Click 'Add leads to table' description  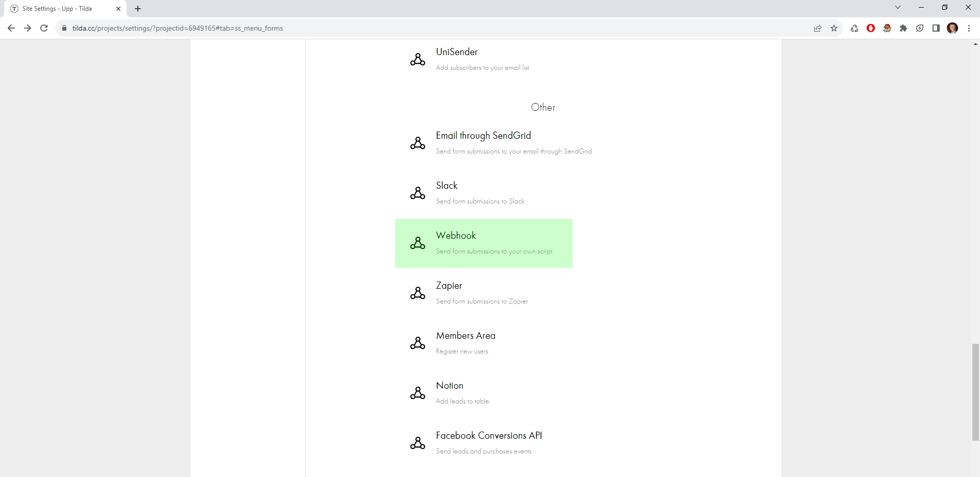tap(462, 401)
